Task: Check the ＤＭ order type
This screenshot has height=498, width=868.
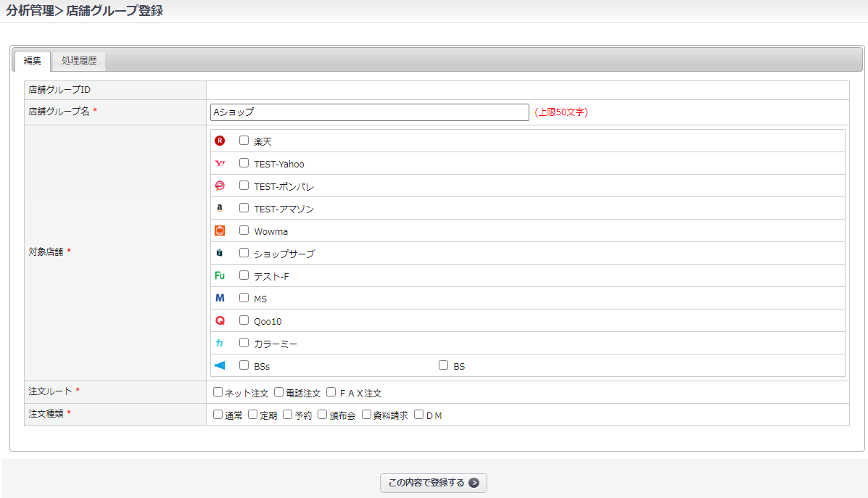Action: 419,415
